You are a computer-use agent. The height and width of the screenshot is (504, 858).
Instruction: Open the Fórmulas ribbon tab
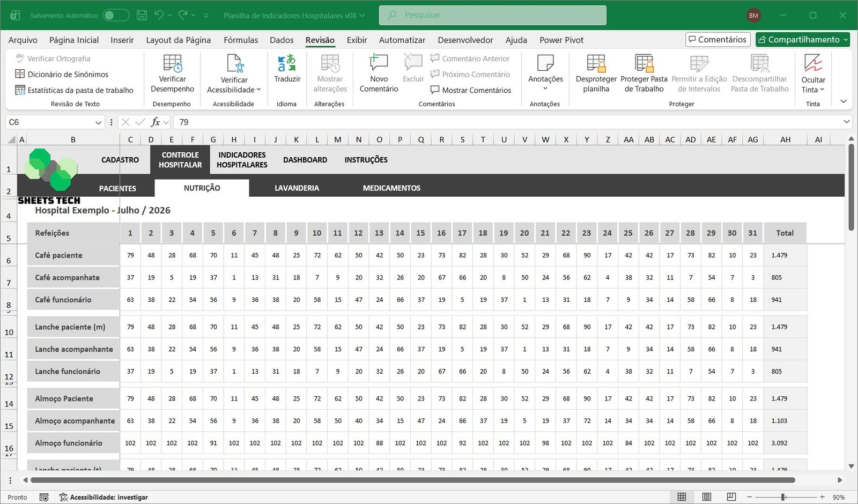[241, 40]
